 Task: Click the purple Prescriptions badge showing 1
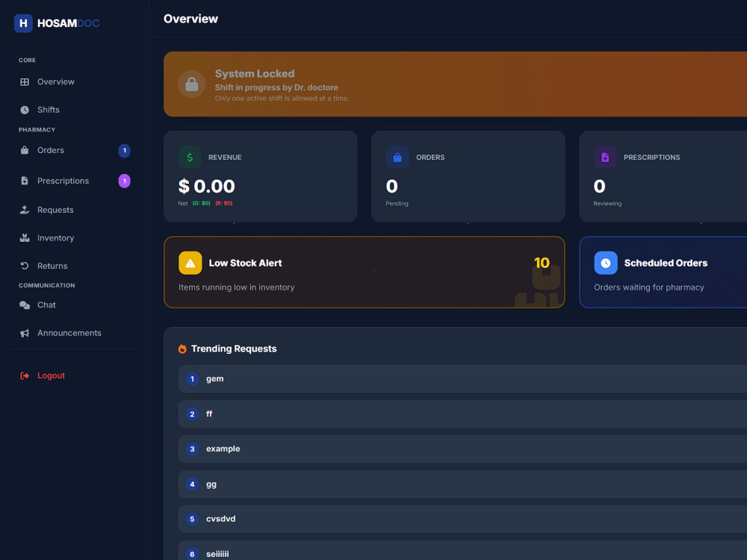pyautogui.click(x=124, y=181)
